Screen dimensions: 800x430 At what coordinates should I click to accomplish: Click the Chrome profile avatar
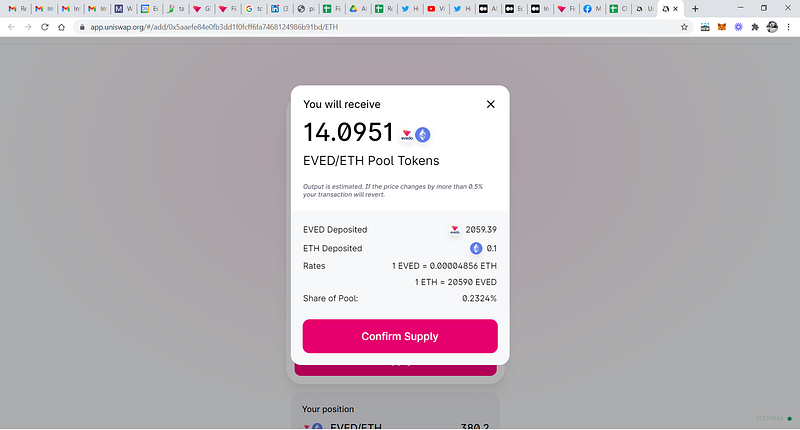point(772,27)
